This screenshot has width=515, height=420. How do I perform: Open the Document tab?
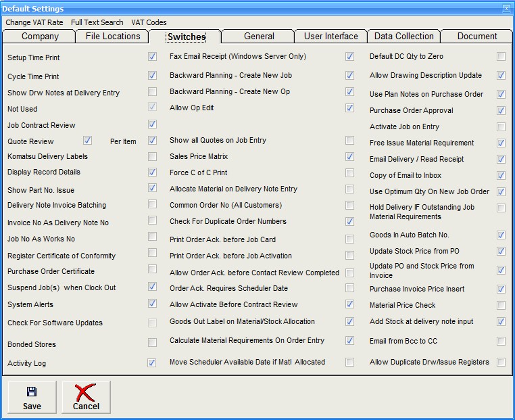pyautogui.click(x=477, y=37)
